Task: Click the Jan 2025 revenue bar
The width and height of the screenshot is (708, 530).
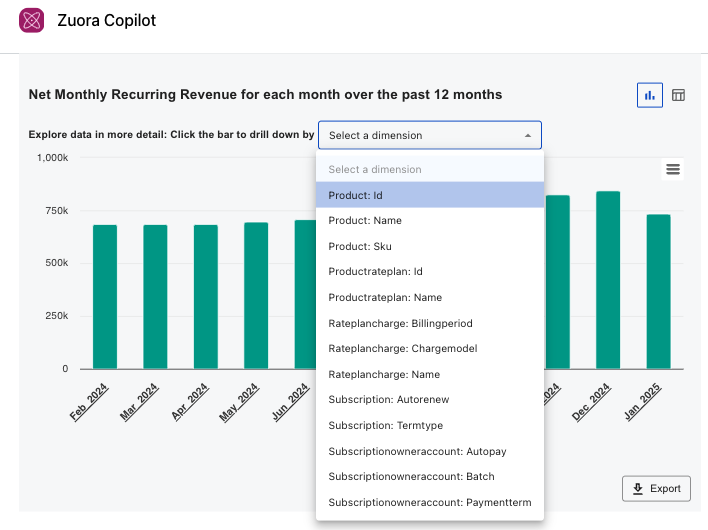Action: [x=658, y=291]
